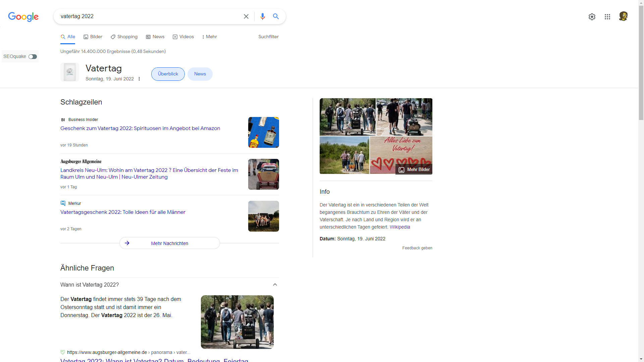
Task: Open the Mehr search options dropdown
Action: tap(210, 37)
